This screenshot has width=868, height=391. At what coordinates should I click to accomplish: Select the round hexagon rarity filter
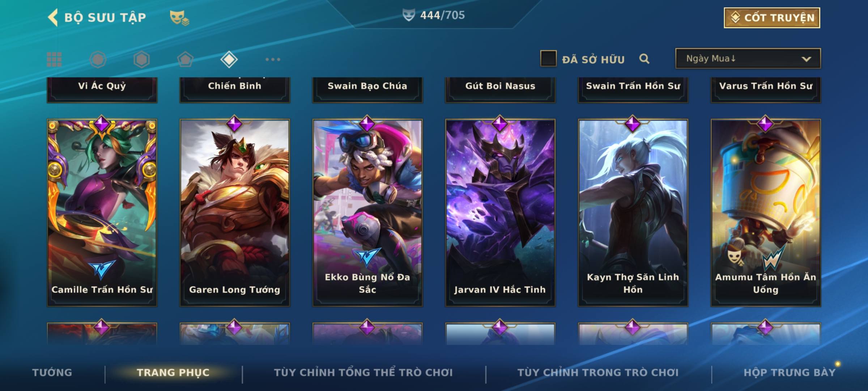point(98,59)
